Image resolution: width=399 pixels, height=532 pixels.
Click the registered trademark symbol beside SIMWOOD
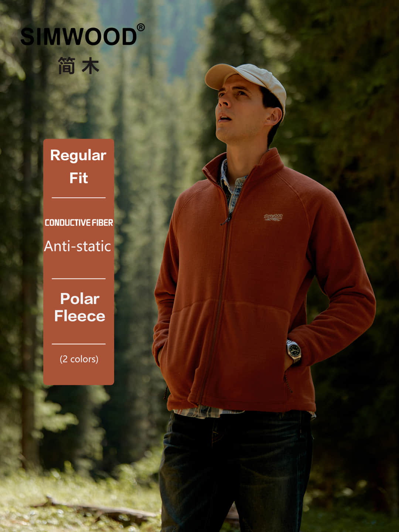141,28
